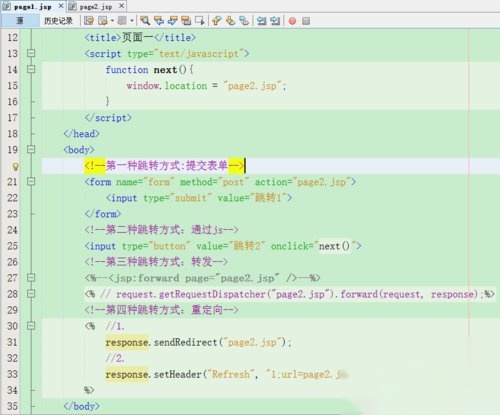
Task: Collapse the scriptlet fold at line 30
Action: tap(31, 325)
